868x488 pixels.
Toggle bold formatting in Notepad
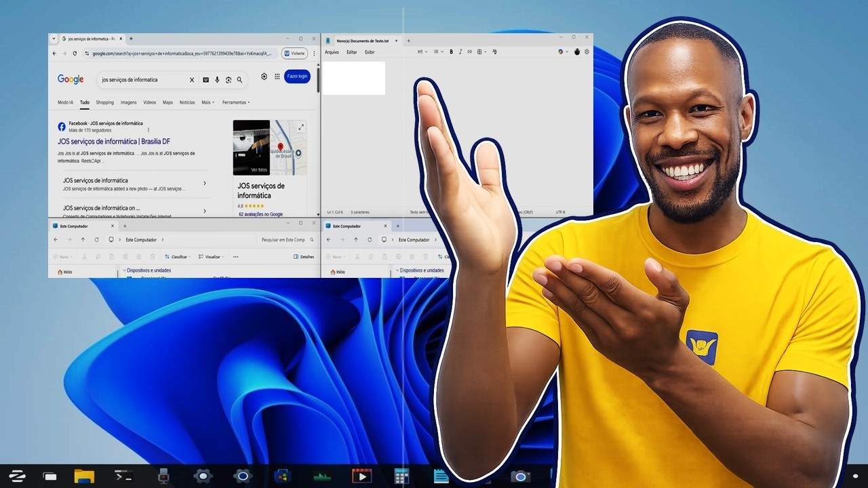point(451,52)
